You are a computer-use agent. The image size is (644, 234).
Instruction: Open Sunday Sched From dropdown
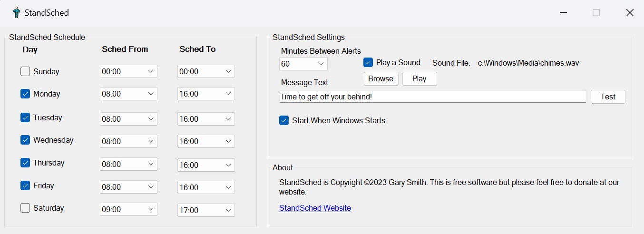click(128, 71)
